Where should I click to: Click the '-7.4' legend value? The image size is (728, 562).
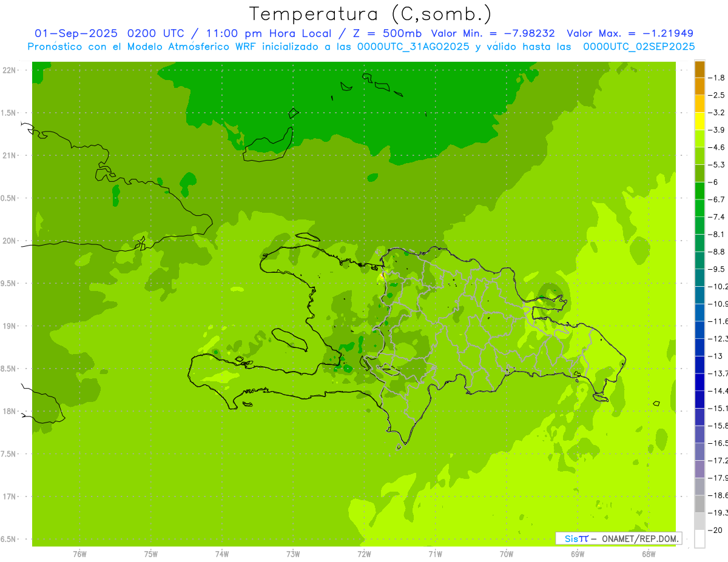coord(716,217)
